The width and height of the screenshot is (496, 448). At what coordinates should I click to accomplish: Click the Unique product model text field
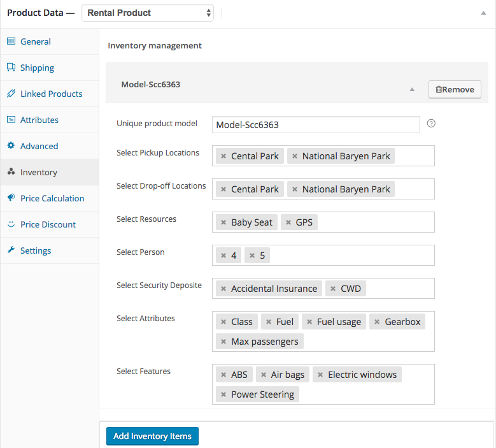point(316,124)
